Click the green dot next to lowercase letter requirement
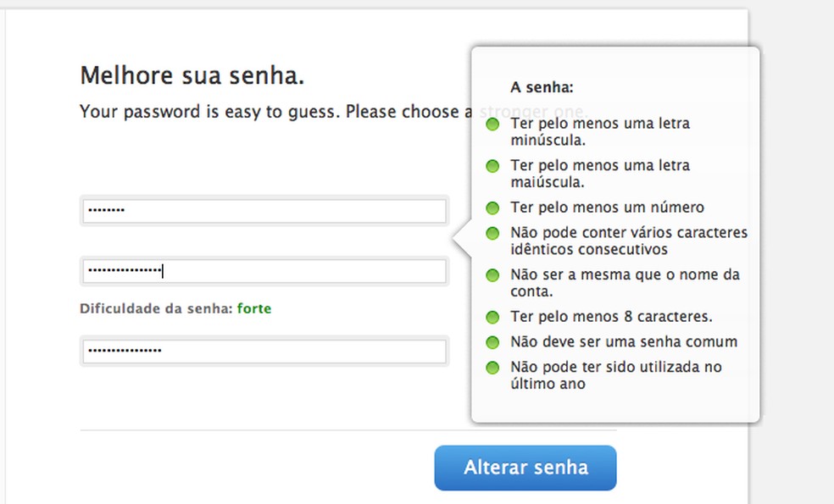Viewport: 834px width, 504px height. [x=492, y=125]
